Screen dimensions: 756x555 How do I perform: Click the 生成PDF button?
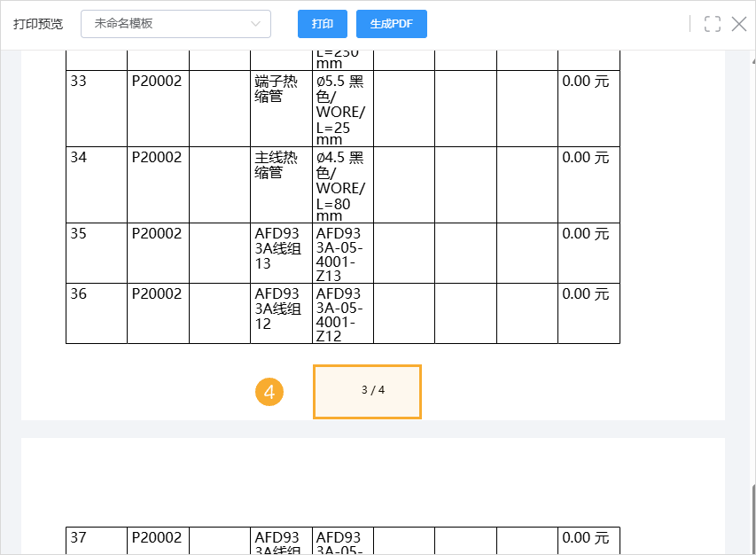(391, 24)
